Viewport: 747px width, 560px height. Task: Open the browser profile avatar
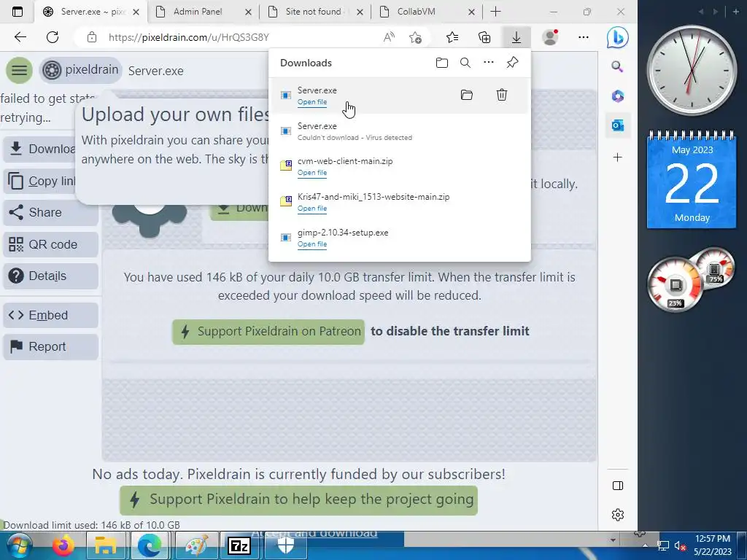point(550,37)
